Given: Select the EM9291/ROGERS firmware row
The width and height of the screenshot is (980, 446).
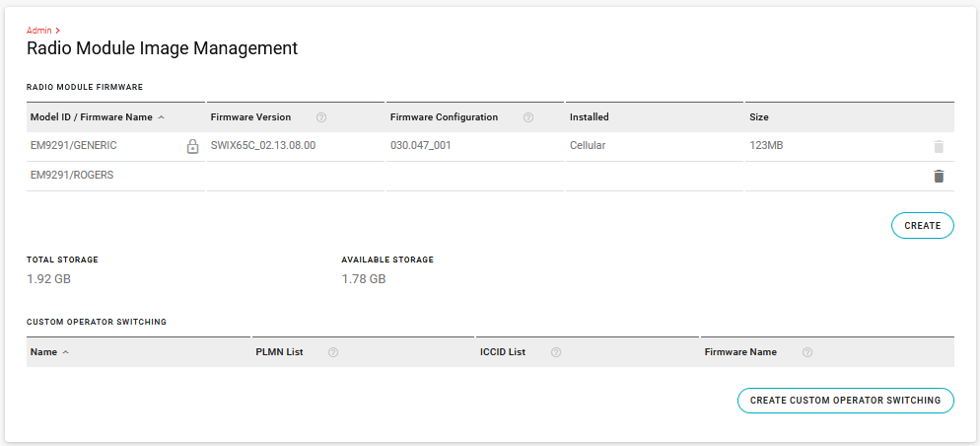Looking at the screenshot, I should tap(72, 176).
